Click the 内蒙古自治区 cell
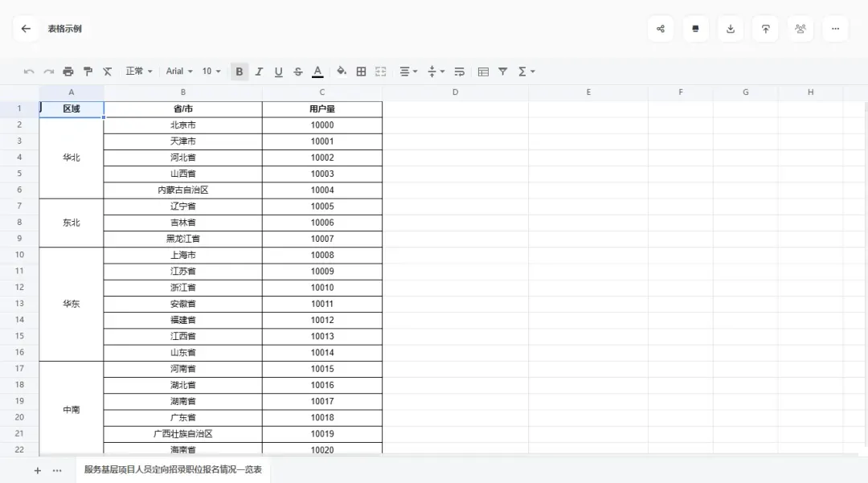The image size is (868, 483). tap(183, 190)
